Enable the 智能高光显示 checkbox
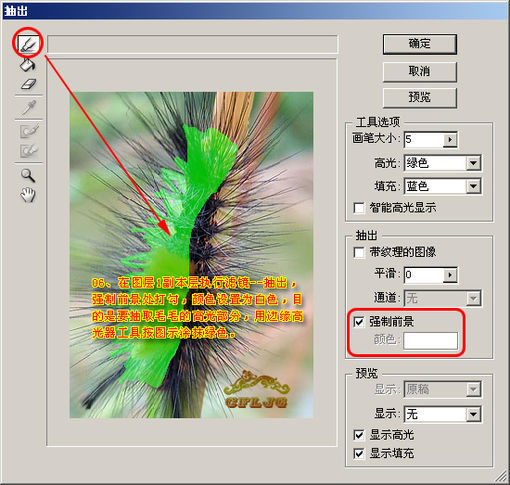Viewport: 510px width, 485px height. pyautogui.click(x=359, y=208)
